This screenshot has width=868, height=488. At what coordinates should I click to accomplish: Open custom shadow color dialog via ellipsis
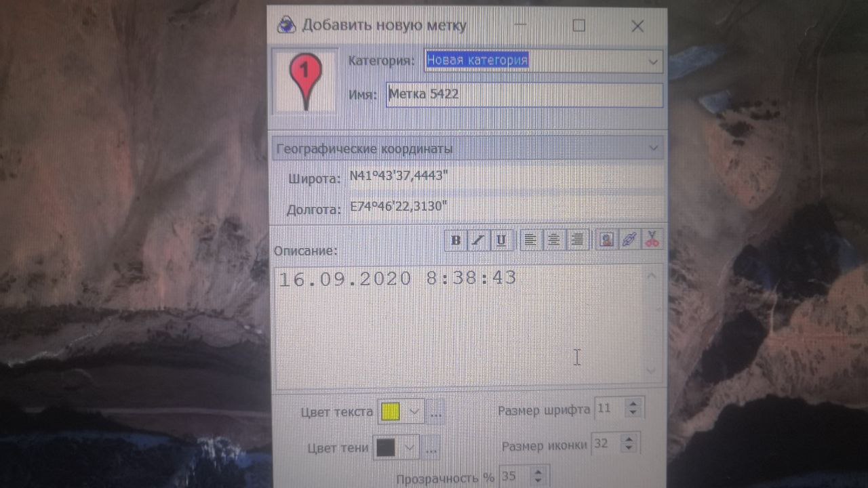click(431, 448)
